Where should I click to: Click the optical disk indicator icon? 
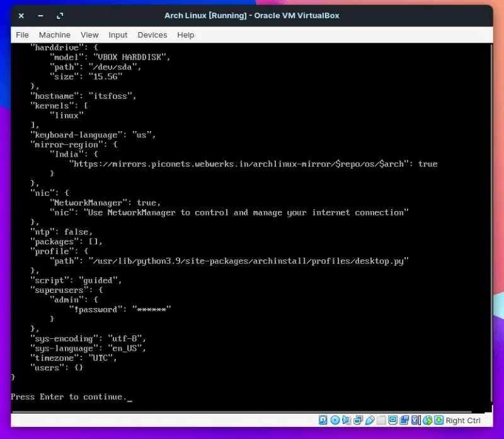pyautogui.click(x=335, y=420)
